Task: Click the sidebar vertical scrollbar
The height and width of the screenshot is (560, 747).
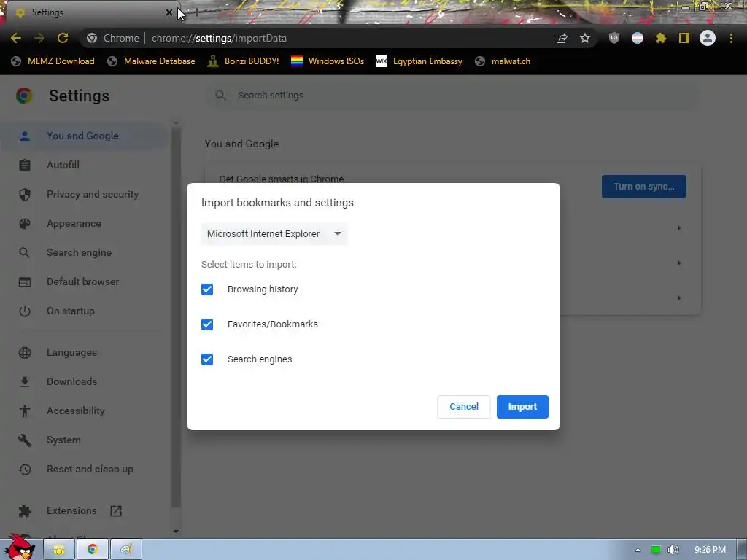Action: 176,318
